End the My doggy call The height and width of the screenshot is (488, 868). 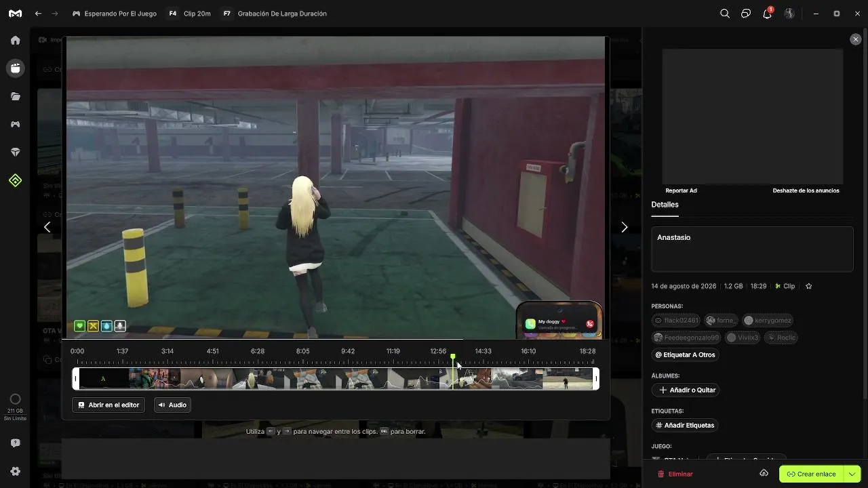click(590, 324)
